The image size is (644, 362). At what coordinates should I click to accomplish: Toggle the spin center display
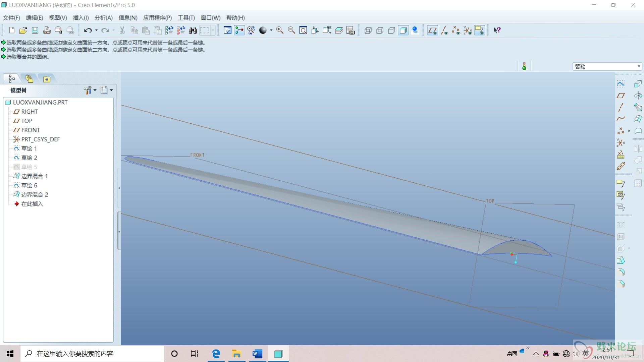(239, 31)
